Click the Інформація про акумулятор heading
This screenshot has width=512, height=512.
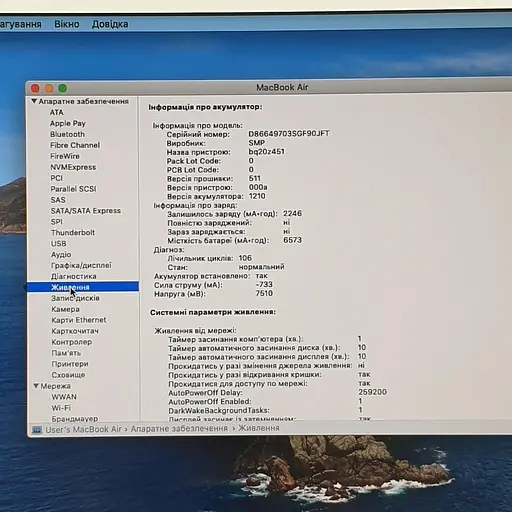pos(205,107)
